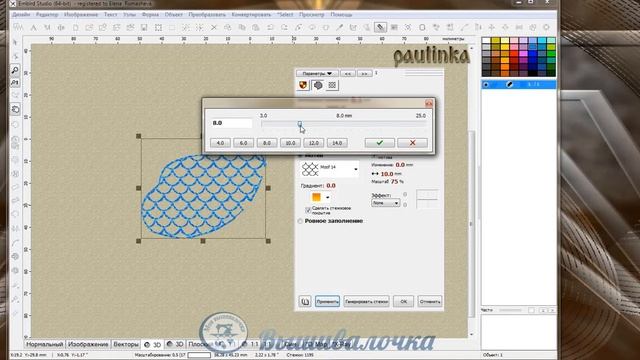640x360 pixels.
Task: Click the Применить button
Action: [327, 302]
